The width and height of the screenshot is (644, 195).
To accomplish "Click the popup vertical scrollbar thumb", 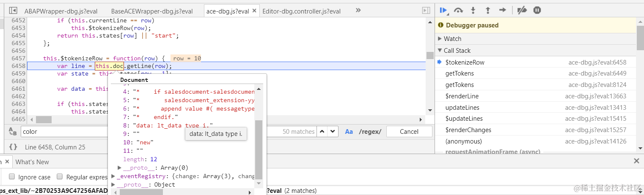I will (x=259, y=150).
